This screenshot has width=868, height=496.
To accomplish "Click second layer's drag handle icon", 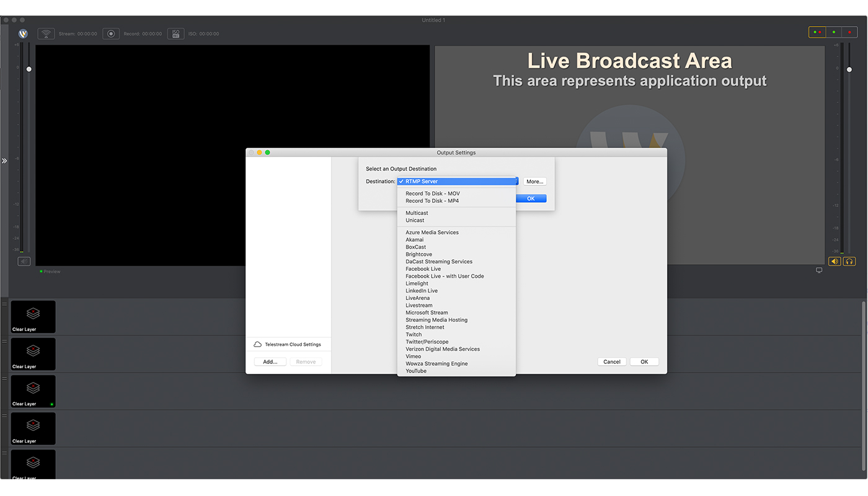I will tap(4, 341).
